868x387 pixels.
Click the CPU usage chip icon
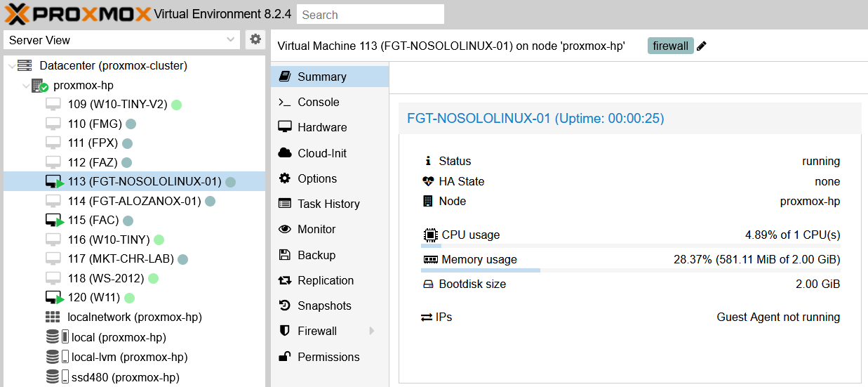point(430,235)
